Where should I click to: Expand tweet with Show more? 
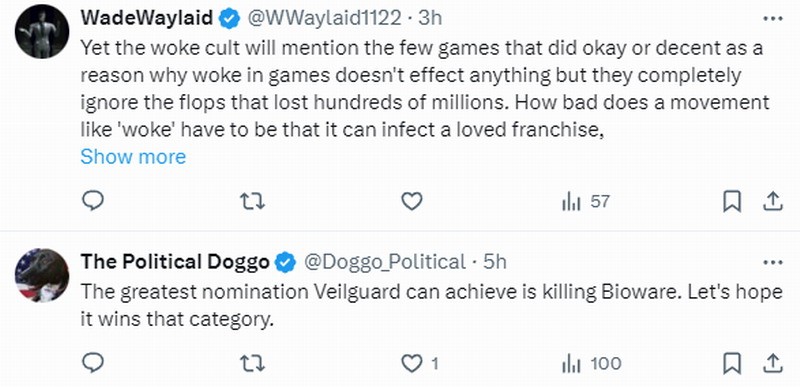point(133,157)
